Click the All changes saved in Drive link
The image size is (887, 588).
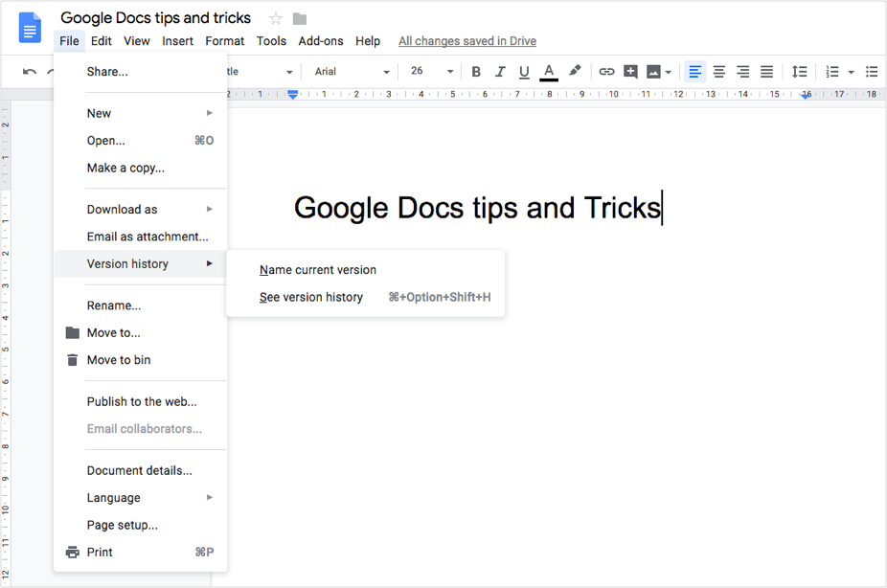coord(467,41)
